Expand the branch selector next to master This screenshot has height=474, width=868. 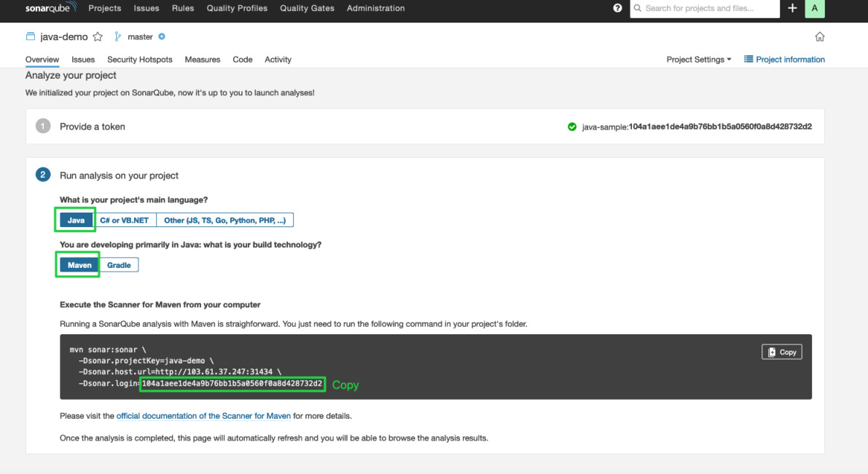pyautogui.click(x=160, y=36)
